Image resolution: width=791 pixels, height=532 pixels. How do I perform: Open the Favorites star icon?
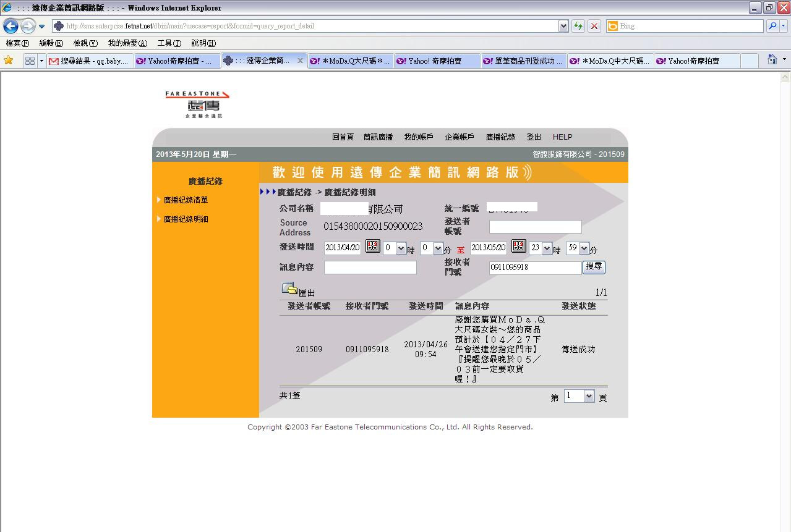coord(9,61)
